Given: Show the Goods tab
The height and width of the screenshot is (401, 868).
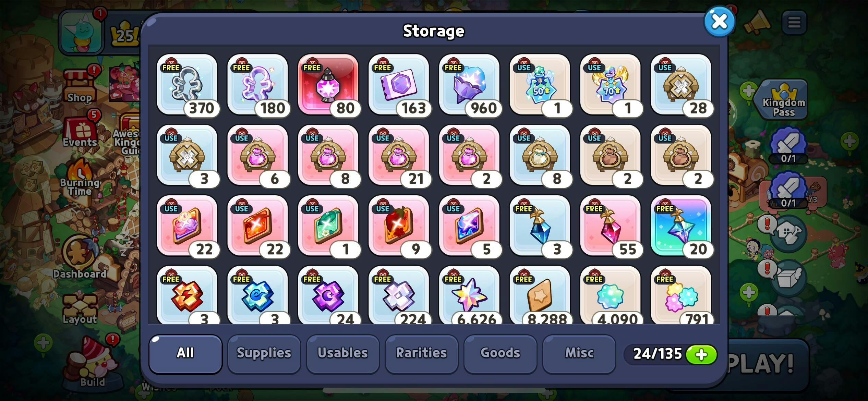Looking at the screenshot, I should click(501, 354).
